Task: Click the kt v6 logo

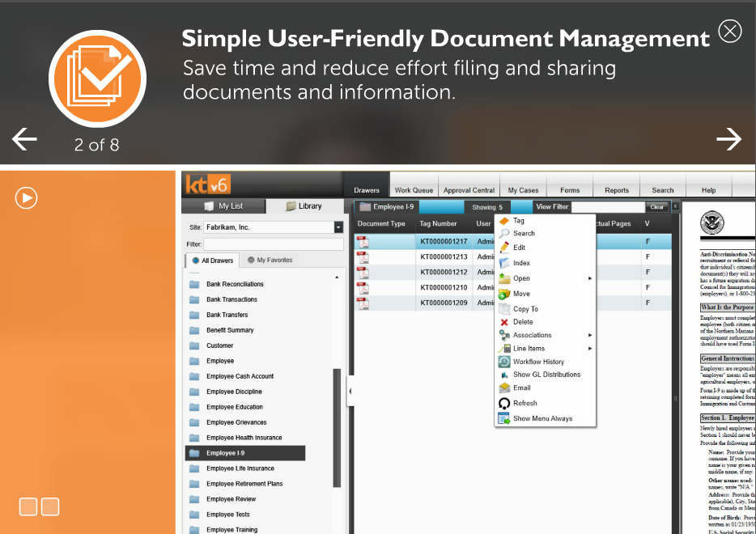Action: pyautogui.click(x=208, y=184)
